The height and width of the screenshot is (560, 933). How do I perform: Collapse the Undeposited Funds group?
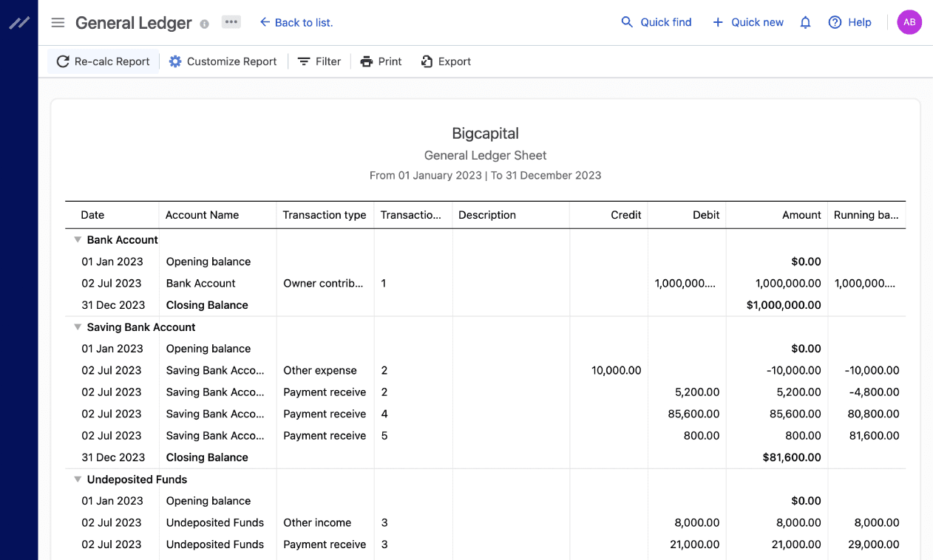pyautogui.click(x=77, y=479)
